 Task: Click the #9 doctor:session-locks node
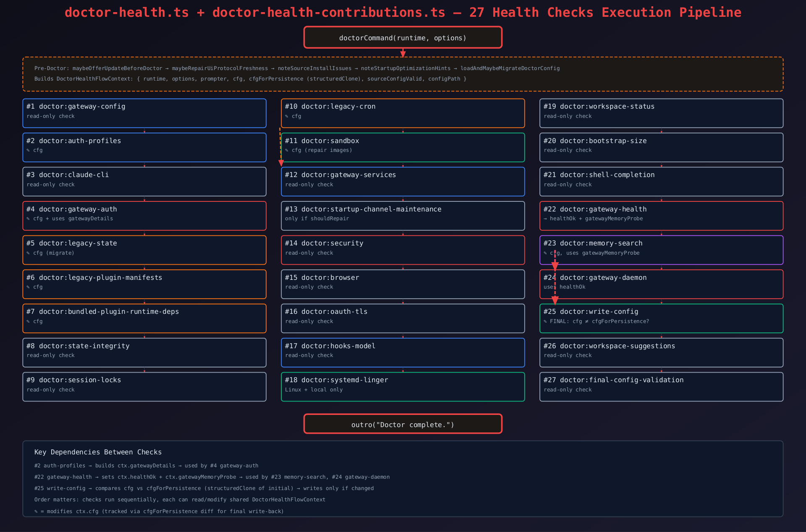(x=144, y=387)
